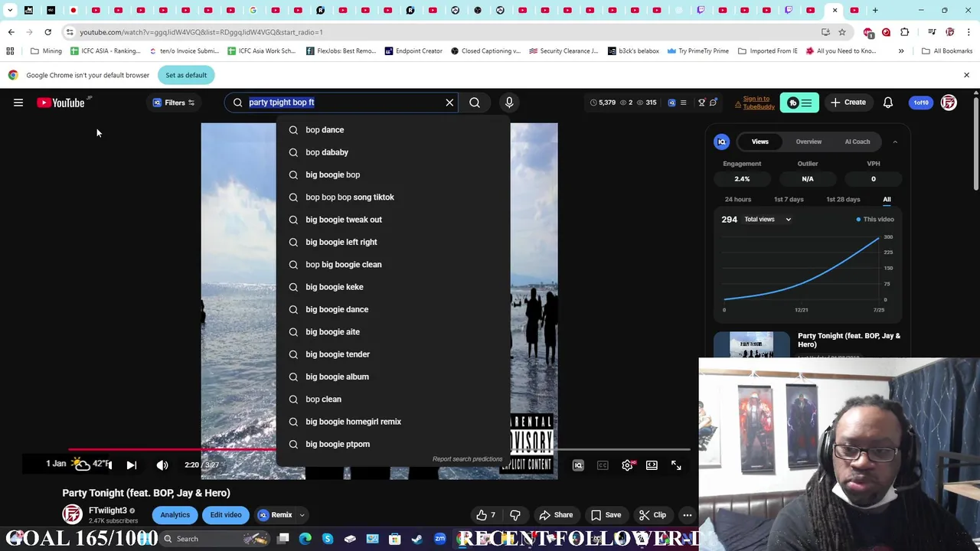Open FTwilight3 channel avatar
Viewport: 980px width, 551px height.
[72, 515]
